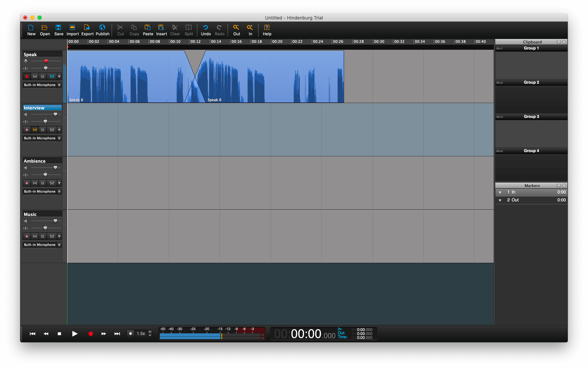Arm the Ambience track for recording

pos(27,183)
